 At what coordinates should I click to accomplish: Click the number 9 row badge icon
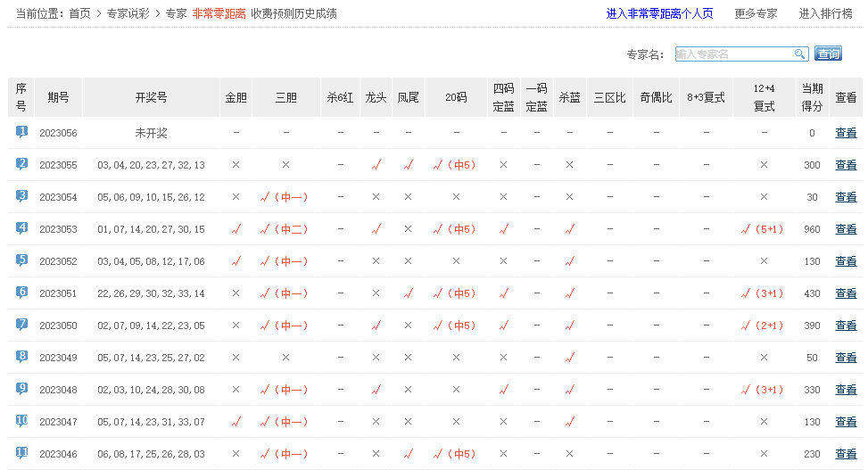coord(21,389)
